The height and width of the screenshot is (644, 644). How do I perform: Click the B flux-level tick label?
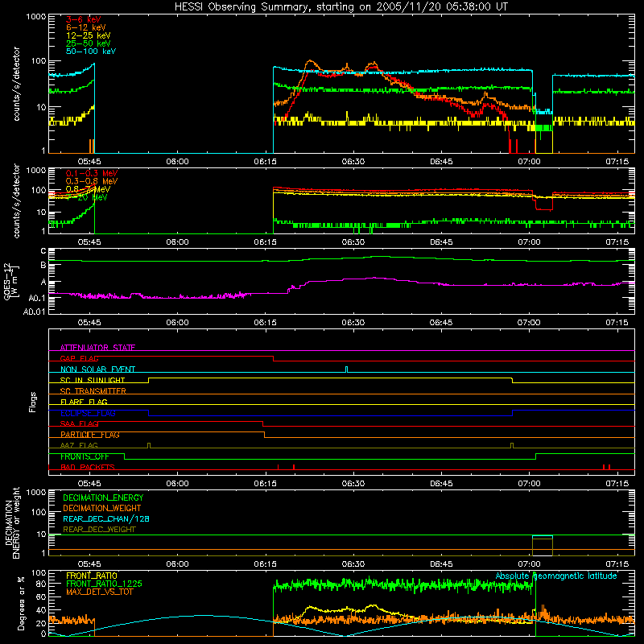(43, 265)
